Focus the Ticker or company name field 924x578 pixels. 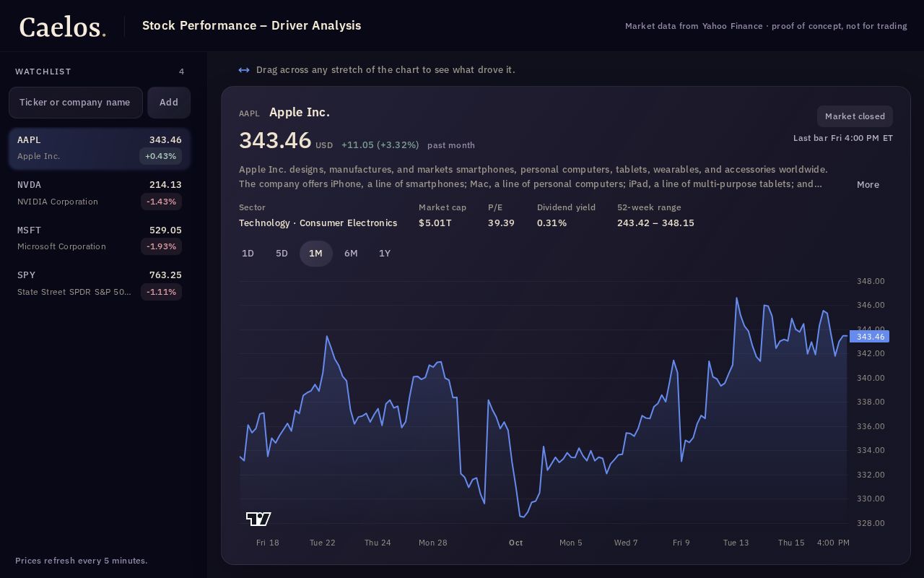point(76,103)
